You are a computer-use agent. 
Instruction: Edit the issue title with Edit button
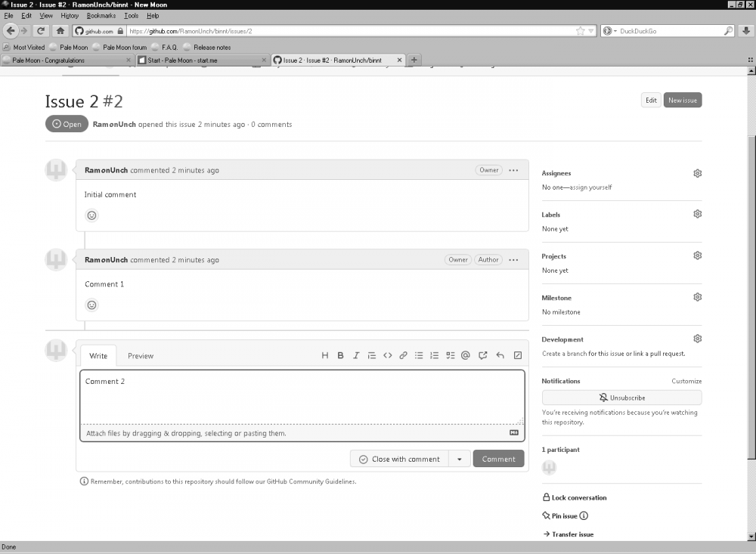pos(651,101)
